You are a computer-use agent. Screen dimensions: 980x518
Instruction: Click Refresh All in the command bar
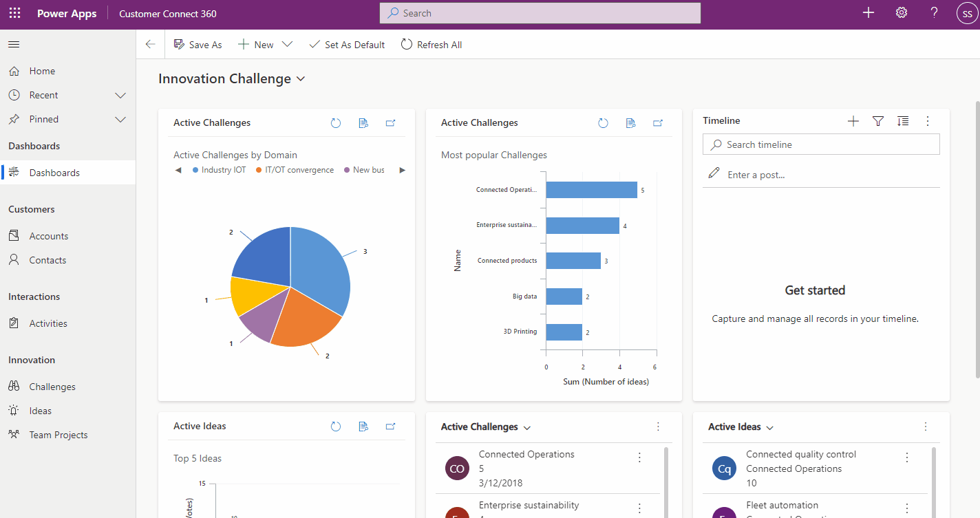click(431, 44)
